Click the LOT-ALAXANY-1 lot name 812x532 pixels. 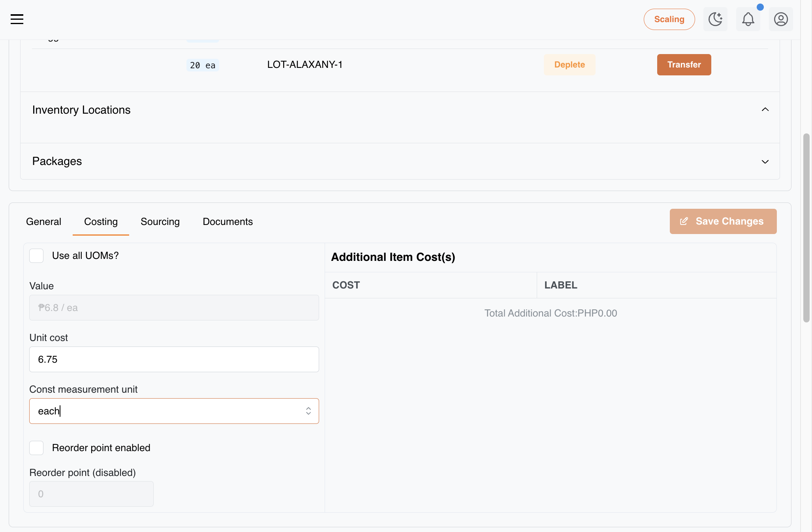[305, 65]
